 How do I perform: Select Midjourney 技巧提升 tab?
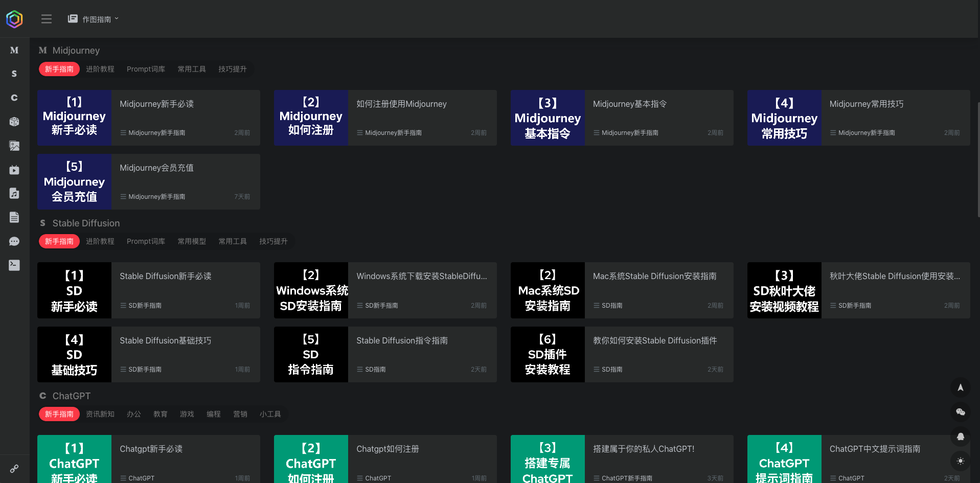pos(233,69)
